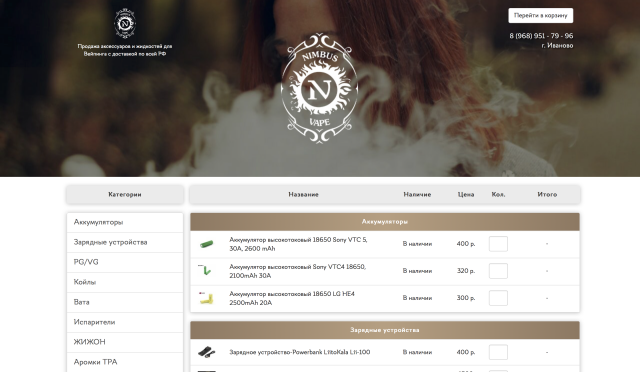Click quantity field for LiitoKala Powerbank
Viewport: 640px width, 372px height.
498,352
